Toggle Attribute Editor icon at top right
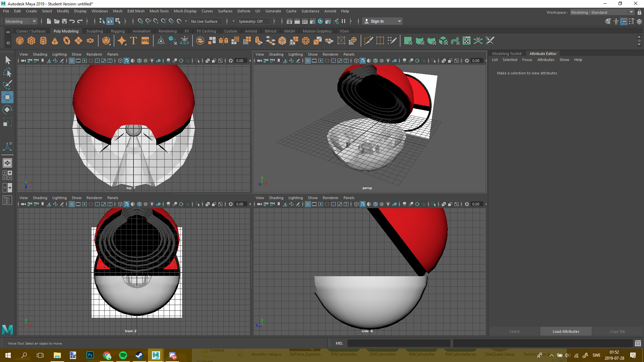This screenshot has height=362, width=644. (624, 21)
